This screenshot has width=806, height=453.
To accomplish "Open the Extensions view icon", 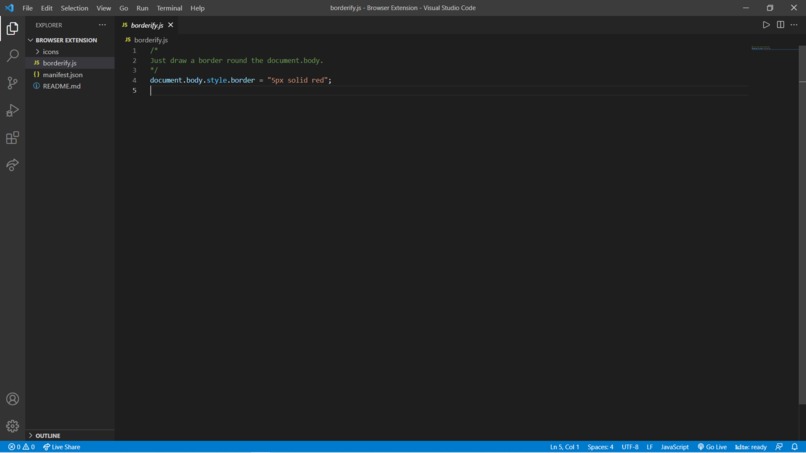I will point(12,137).
